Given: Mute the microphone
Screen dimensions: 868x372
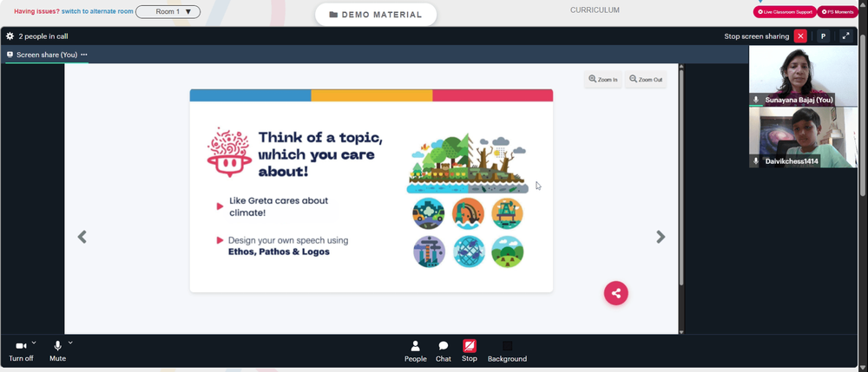Looking at the screenshot, I should [57, 351].
